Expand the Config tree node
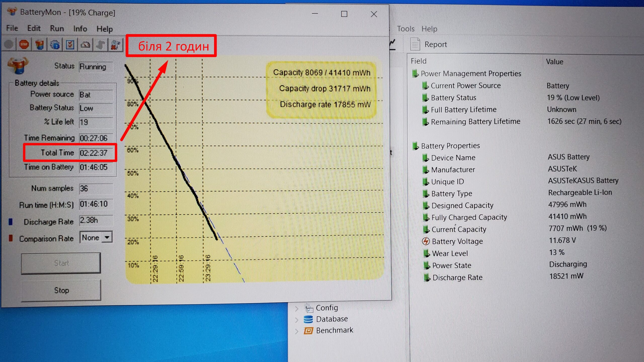The image size is (644, 362). (297, 308)
